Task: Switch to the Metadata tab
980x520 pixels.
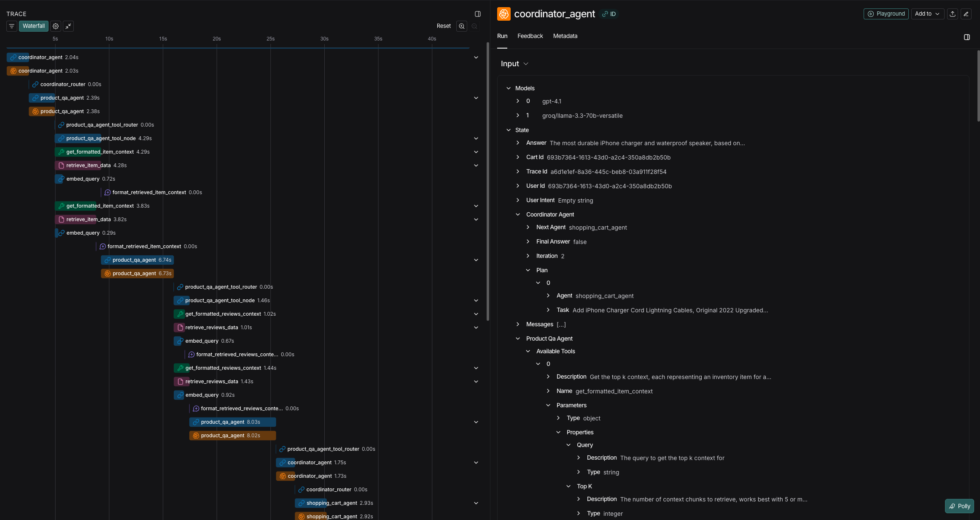Action: (565, 36)
